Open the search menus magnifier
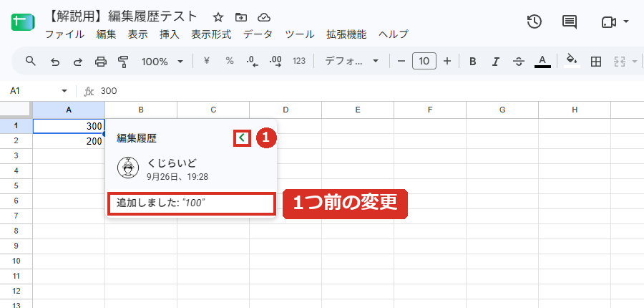The height and width of the screenshot is (308, 644). [x=30, y=62]
